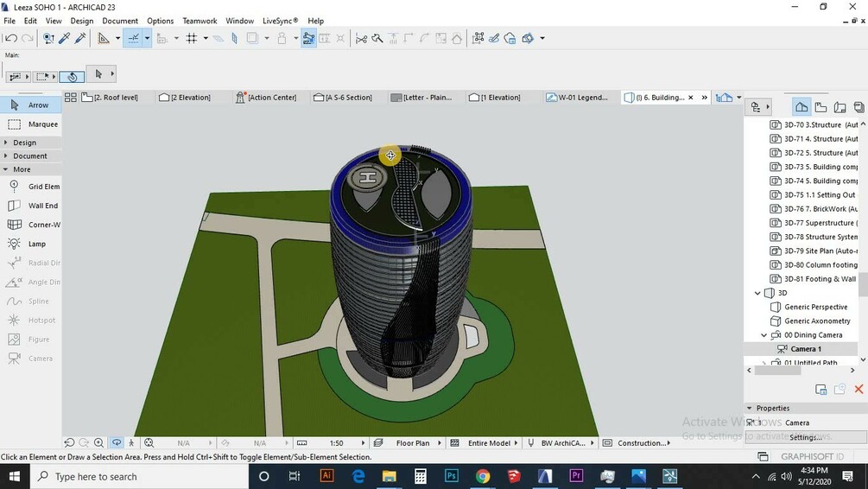Expand the Document toolbox group
Viewport: 868px width, 489px height.
click(x=31, y=156)
